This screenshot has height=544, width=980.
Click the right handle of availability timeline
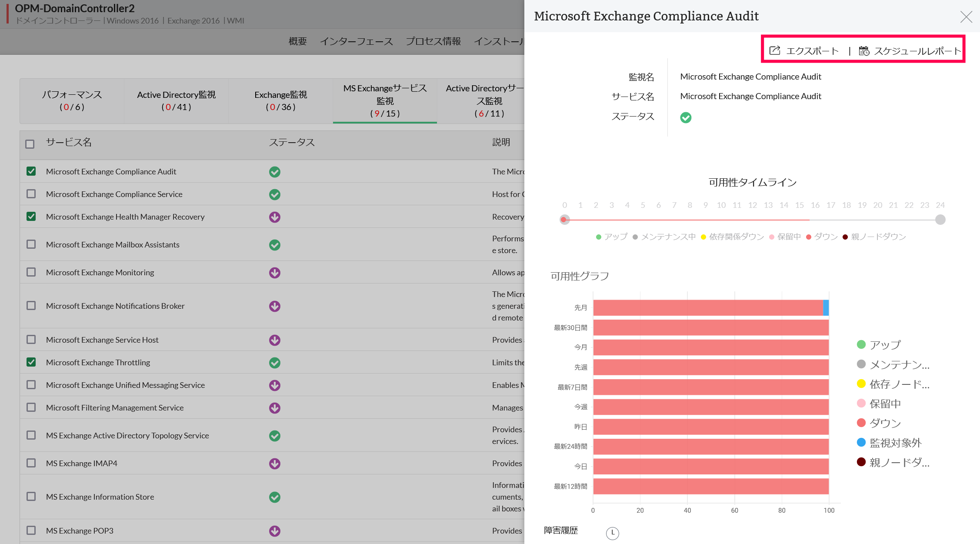click(x=940, y=220)
